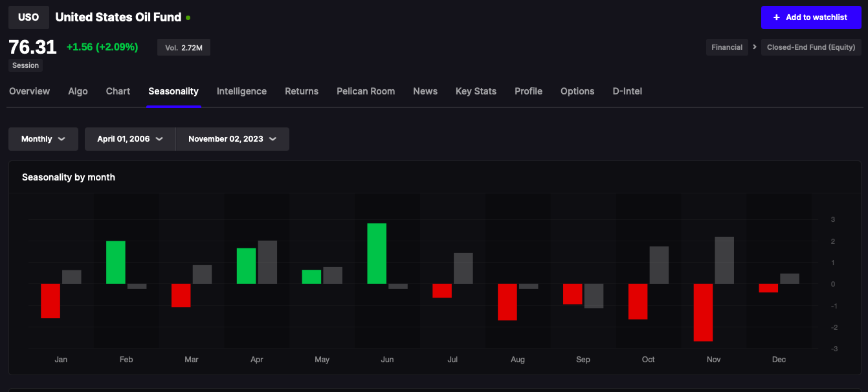868x392 pixels.
Task: Click the red January bar
Action: tap(50, 301)
